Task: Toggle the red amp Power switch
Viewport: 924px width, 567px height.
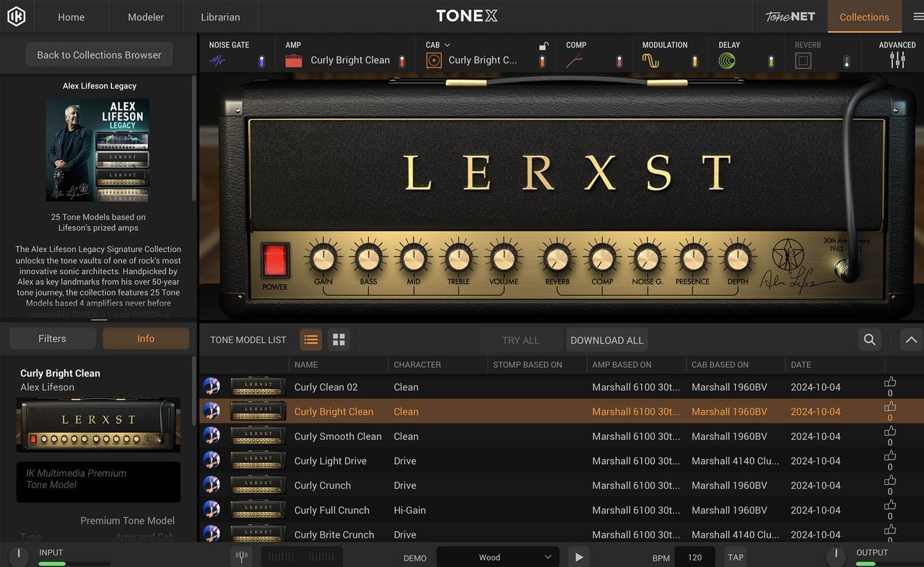Action: pyautogui.click(x=275, y=261)
